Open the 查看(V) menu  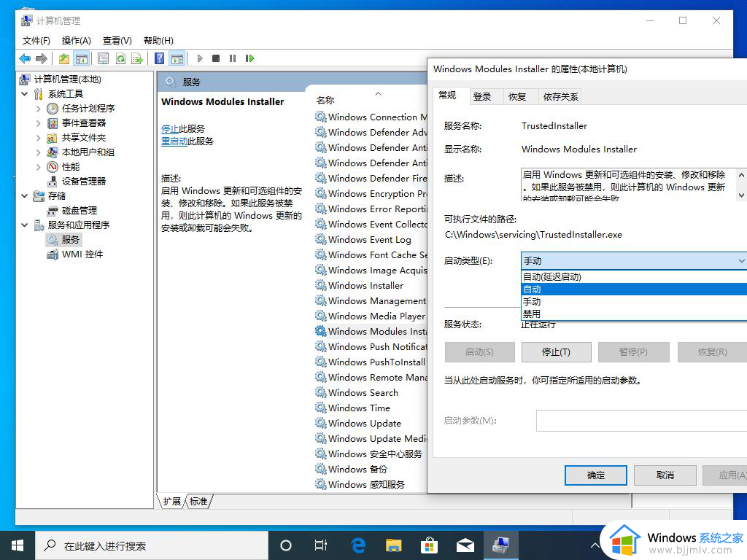click(117, 41)
